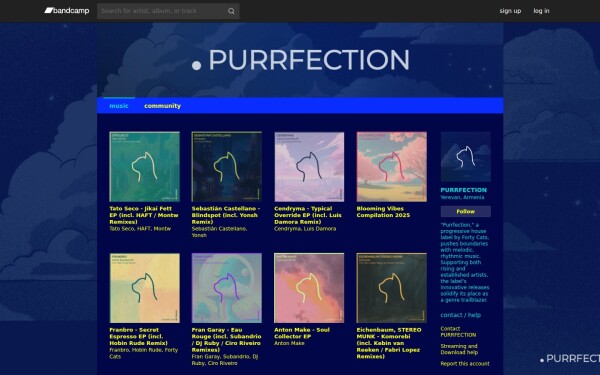Click the Tato Seco - Jikai Fett EP title
Image resolution: width=600 pixels, height=375 pixels.
click(x=144, y=215)
